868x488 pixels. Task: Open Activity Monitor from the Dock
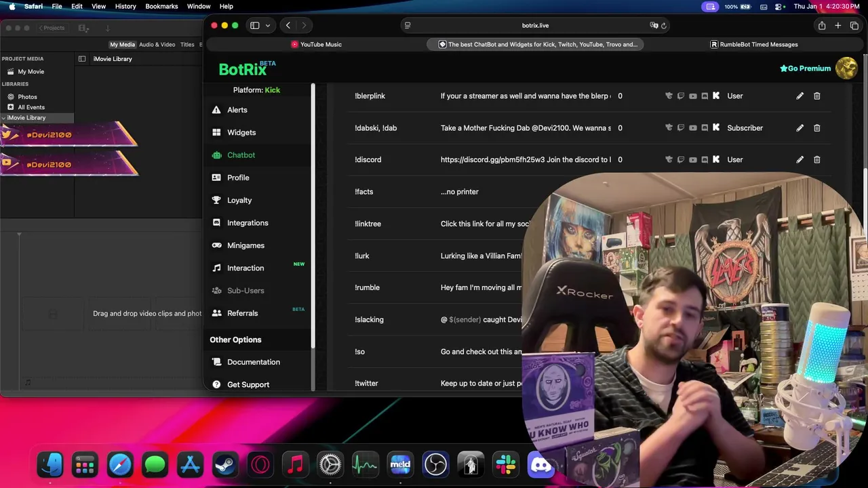pos(365,465)
